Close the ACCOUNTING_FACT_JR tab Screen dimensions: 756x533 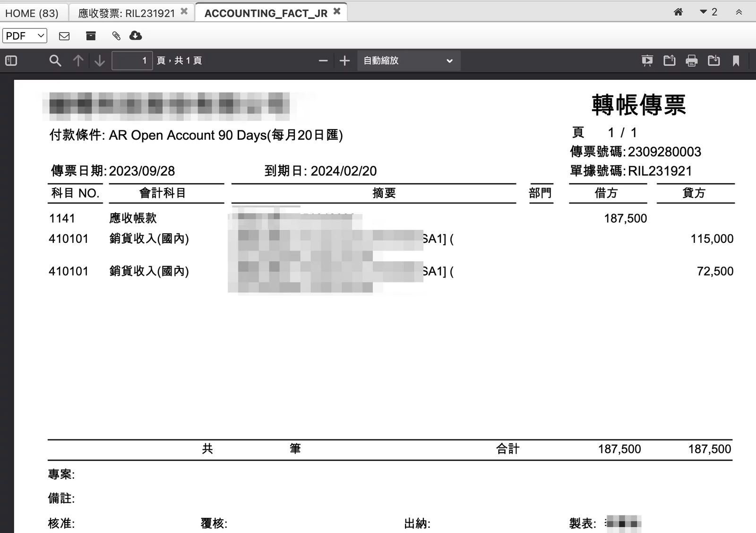point(337,11)
